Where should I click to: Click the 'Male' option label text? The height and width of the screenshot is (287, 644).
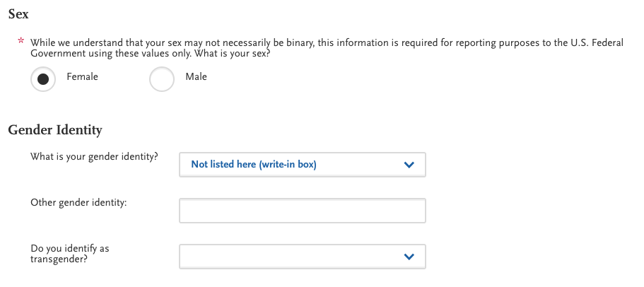pyautogui.click(x=196, y=76)
